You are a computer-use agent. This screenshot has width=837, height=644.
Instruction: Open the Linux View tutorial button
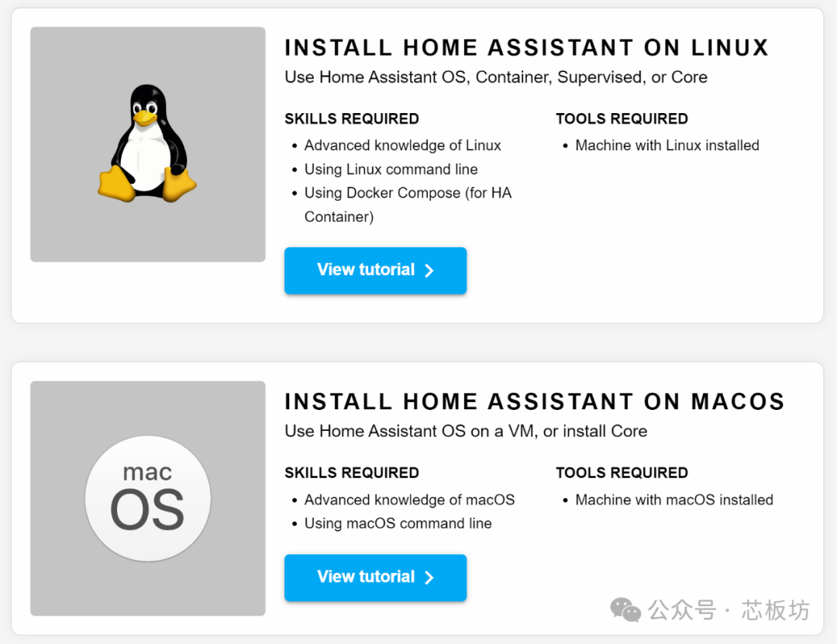click(375, 270)
